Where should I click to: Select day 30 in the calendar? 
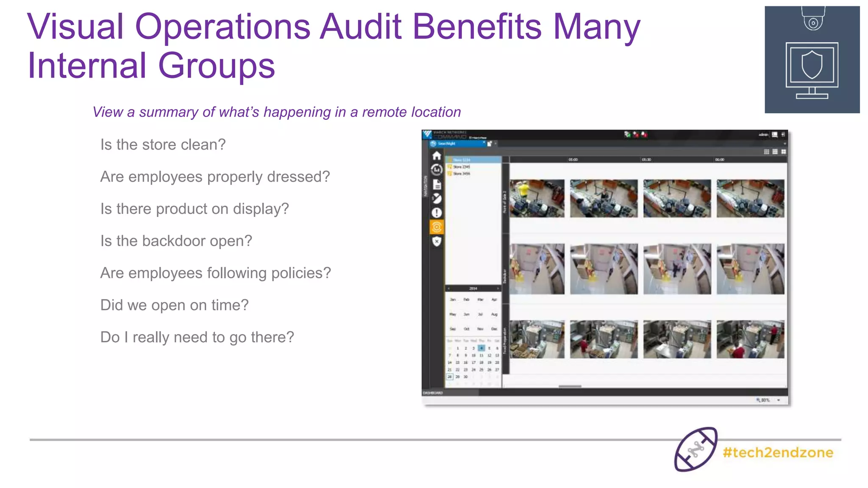pyautogui.click(x=465, y=377)
